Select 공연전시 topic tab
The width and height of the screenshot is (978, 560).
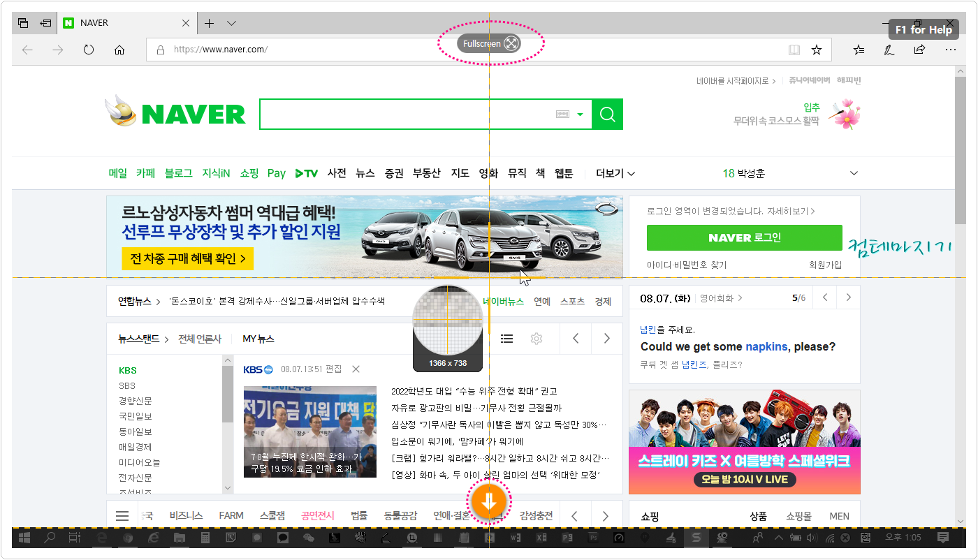(x=318, y=516)
